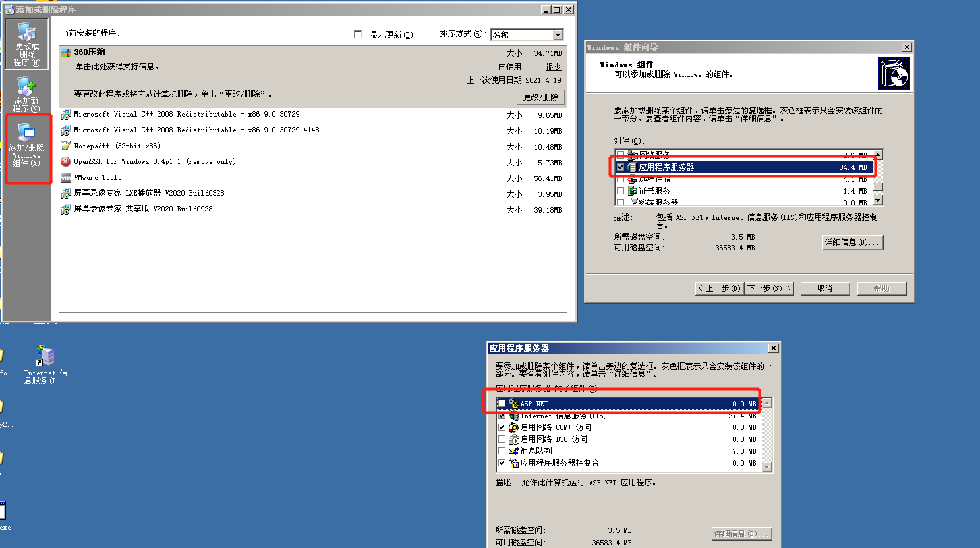980x548 pixels.
Task: Click the 很少 usage link
Action: click(x=553, y=67)
